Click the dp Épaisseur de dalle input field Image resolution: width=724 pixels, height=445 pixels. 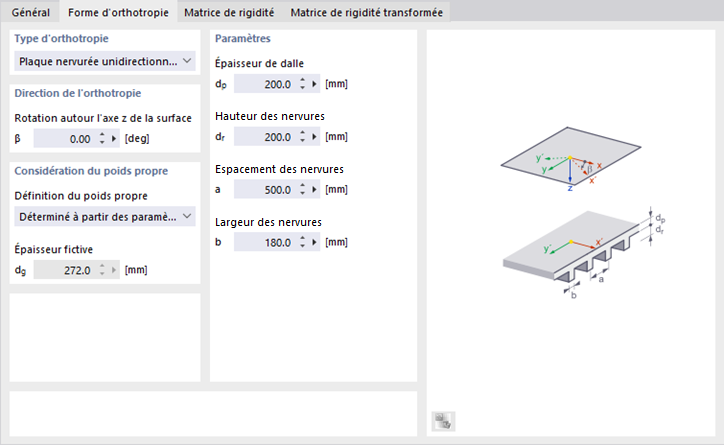[x=265, y=84]
